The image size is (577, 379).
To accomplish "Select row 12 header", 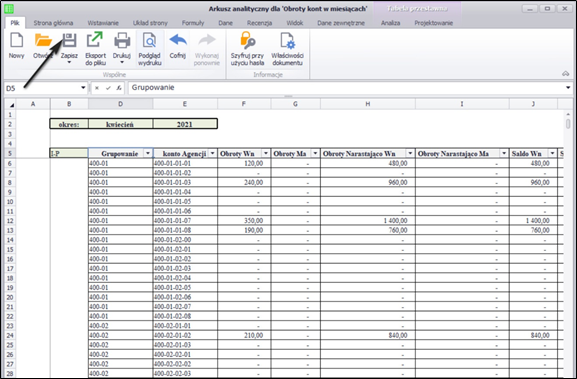I will (10, 221).
